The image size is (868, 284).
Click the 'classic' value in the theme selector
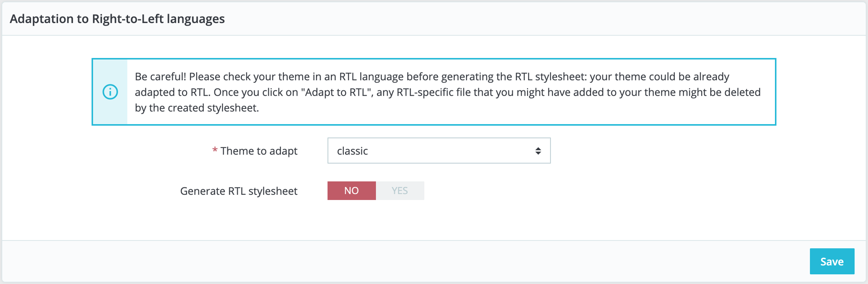[352, 151]
